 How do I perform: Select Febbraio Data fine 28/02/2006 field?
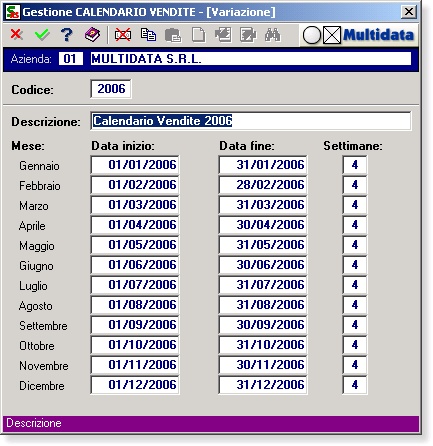263,185
